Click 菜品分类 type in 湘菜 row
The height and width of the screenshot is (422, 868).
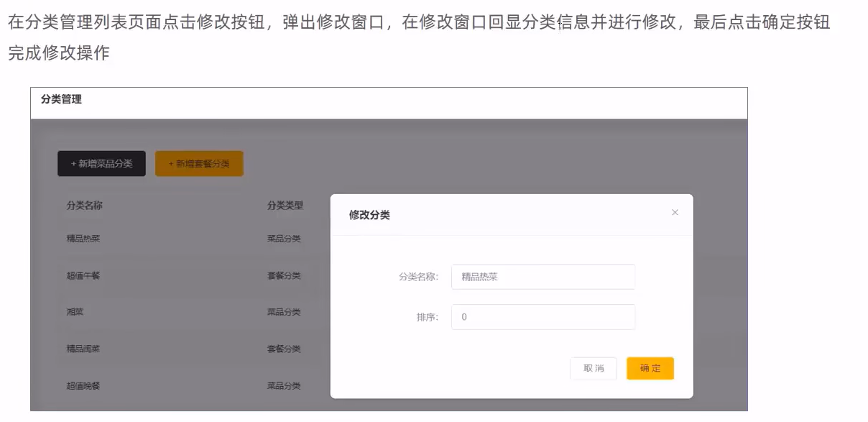click(x=284, y=312)
